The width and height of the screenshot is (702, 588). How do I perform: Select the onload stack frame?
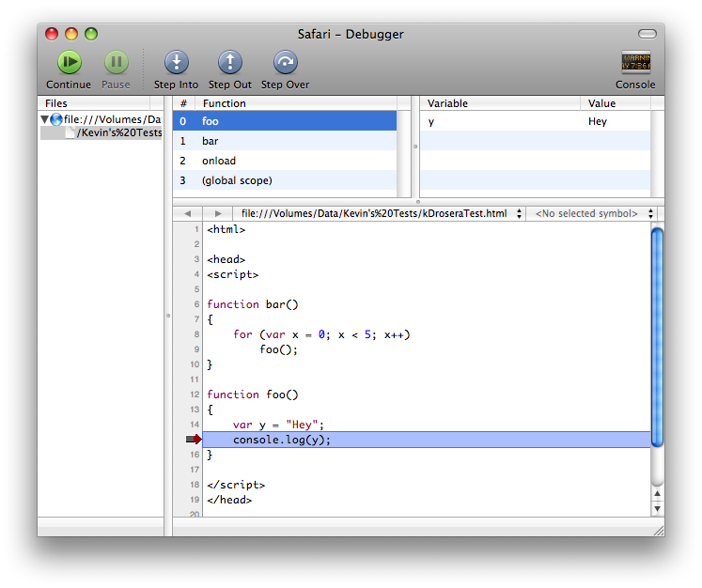(285, 161)
